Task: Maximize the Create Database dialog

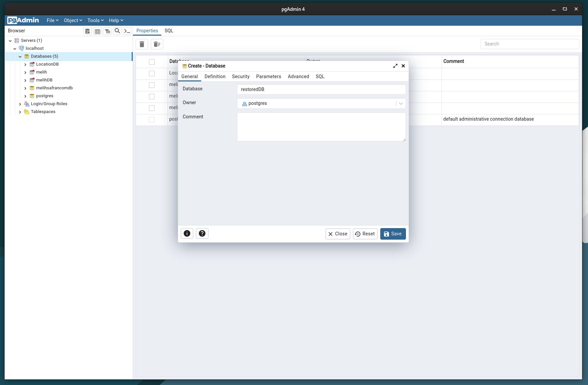Action: (395, 66)
